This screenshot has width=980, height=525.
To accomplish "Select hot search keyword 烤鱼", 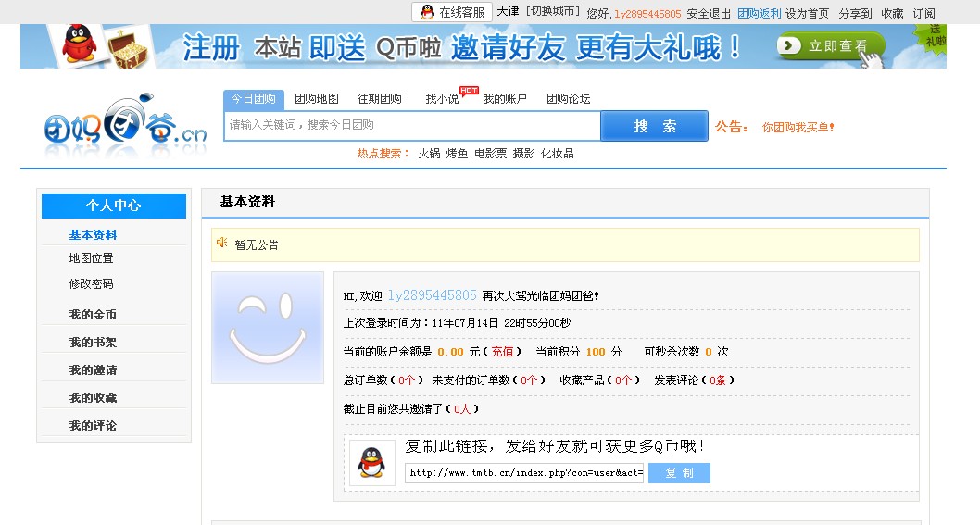I will click(457, 154).
